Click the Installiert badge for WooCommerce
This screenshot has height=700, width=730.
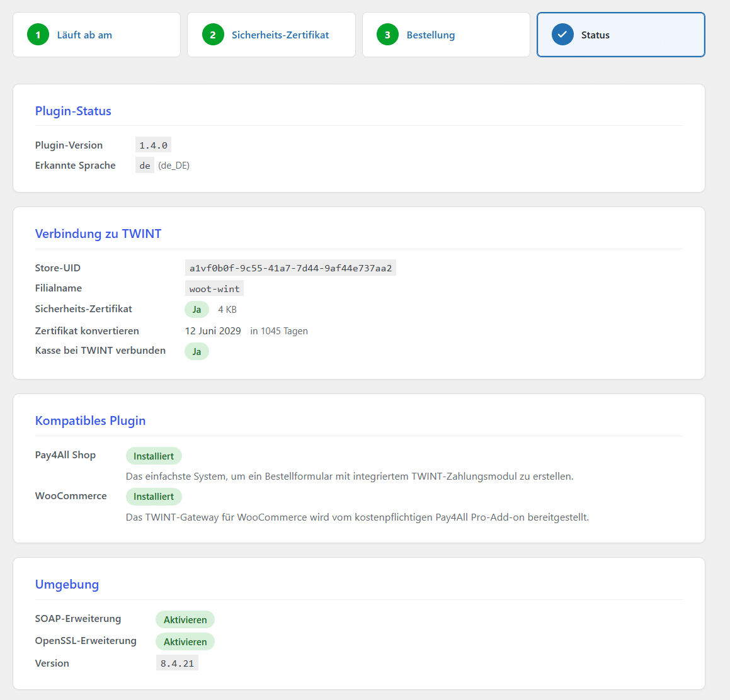pos(154,497)
